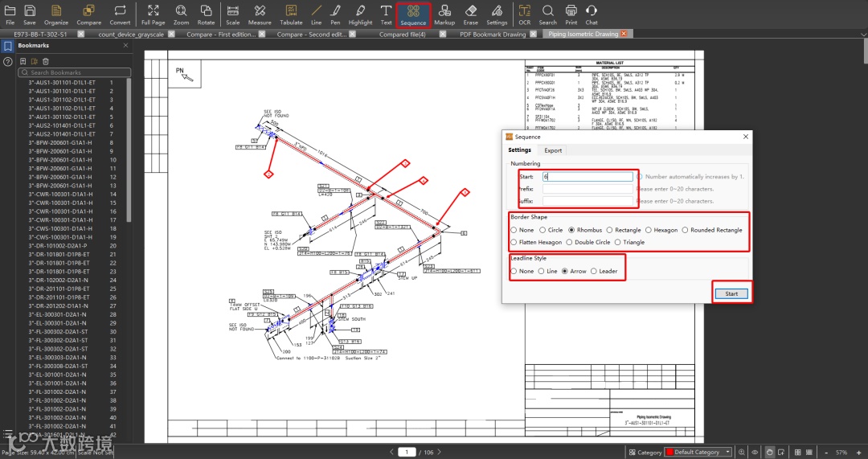
Task: Open the tab list chevron at right
Action: click(x=863, y=35)
